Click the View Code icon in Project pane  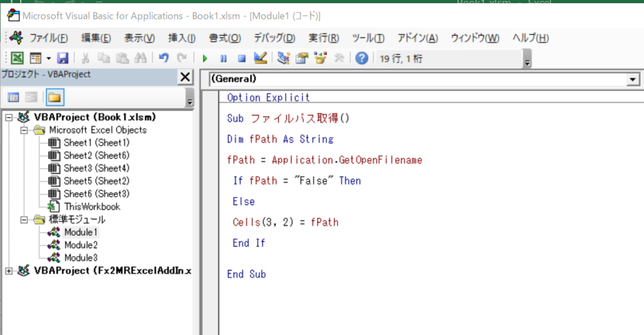(13, 98)
